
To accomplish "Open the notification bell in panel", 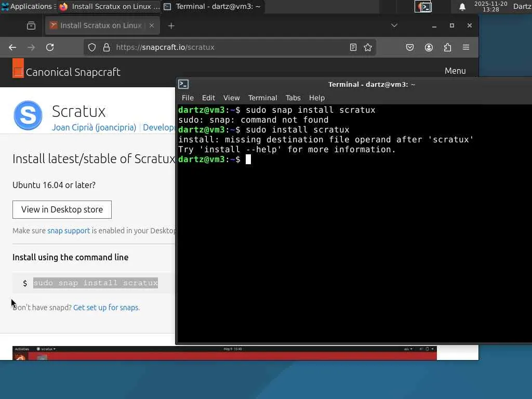I will pos(462,7).
